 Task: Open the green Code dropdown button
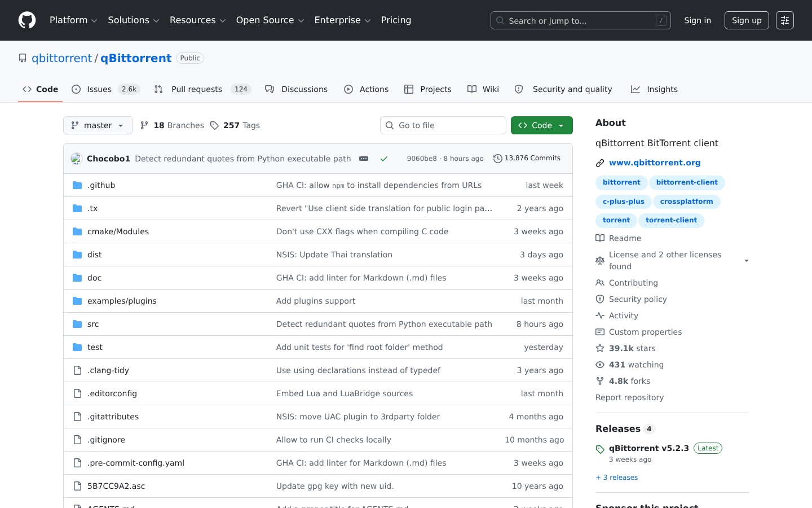(542, 125)
